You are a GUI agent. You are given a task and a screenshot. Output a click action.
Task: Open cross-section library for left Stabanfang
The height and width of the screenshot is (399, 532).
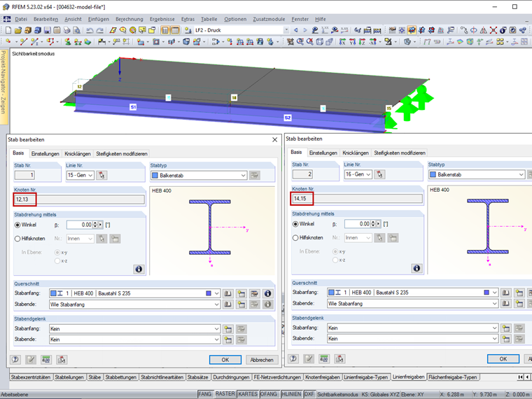coord(227,293)
